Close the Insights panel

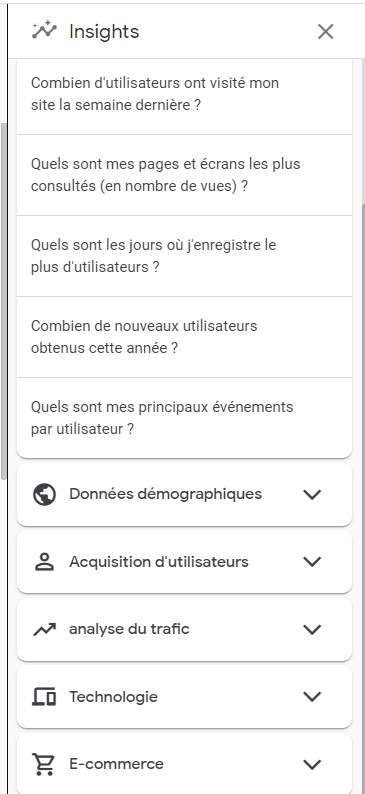click(x=326, y=31)
